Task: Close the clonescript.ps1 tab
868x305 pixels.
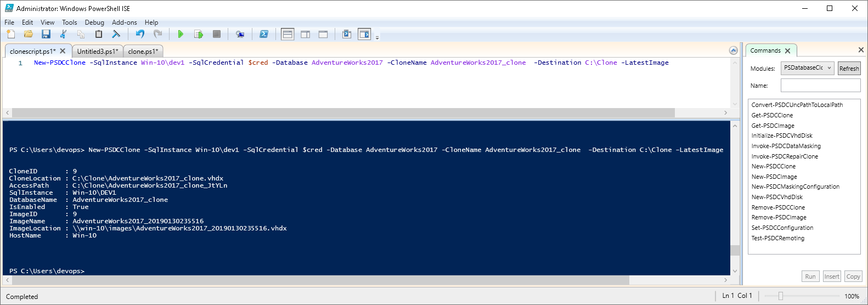Action: tap(63, 51)
